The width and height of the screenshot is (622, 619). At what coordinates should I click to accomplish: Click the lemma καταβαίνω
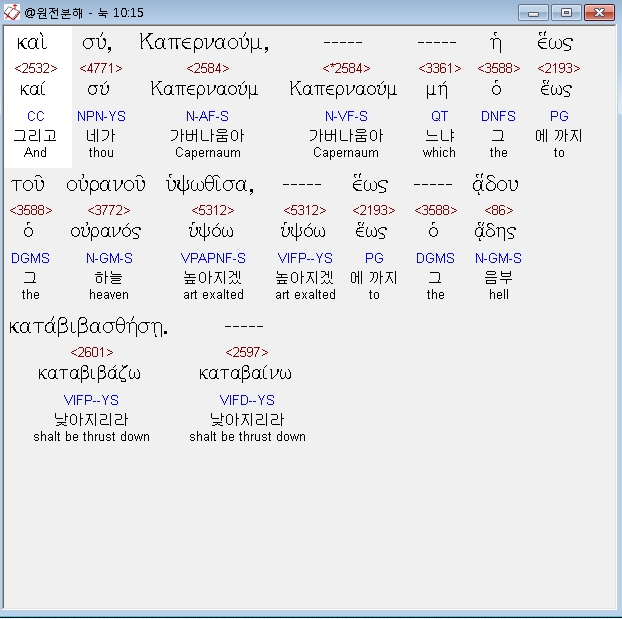click(x=245, y=373)
